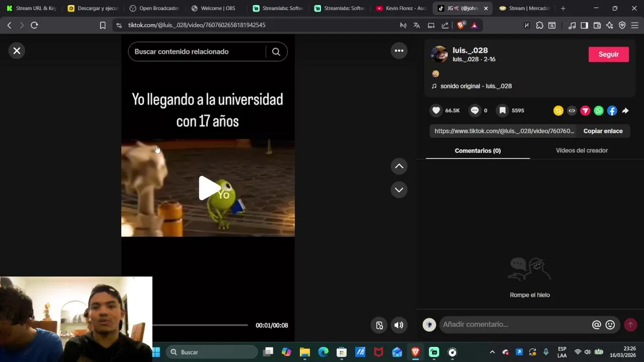Like the video with the heart icon
This screenshot has height=362, width=644.
[436, 111]
